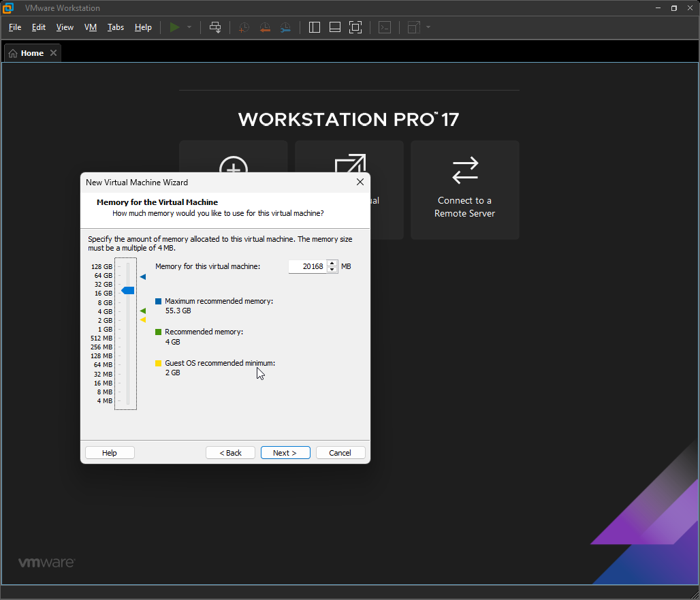
Task: Click Connect to a Remote Server tile
Action: [464, 190]
